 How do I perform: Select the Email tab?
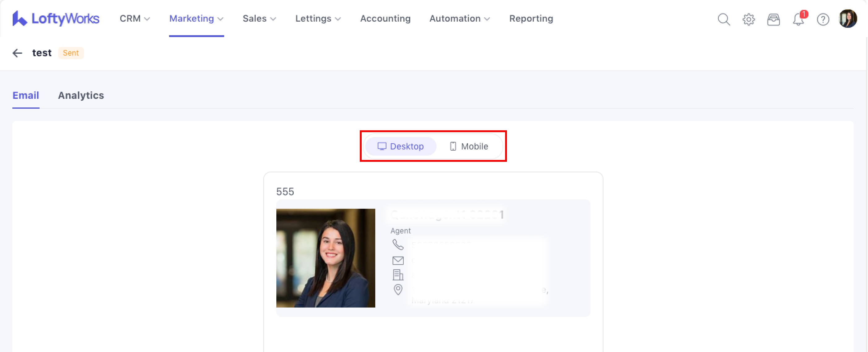26,95
